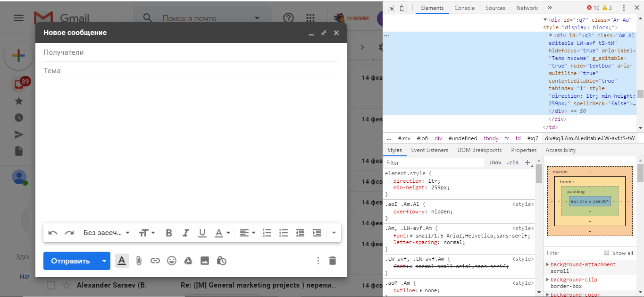Apply underline formatting in compose toolbar
Screen dimensions: 644x297
[x=202, y=233]
